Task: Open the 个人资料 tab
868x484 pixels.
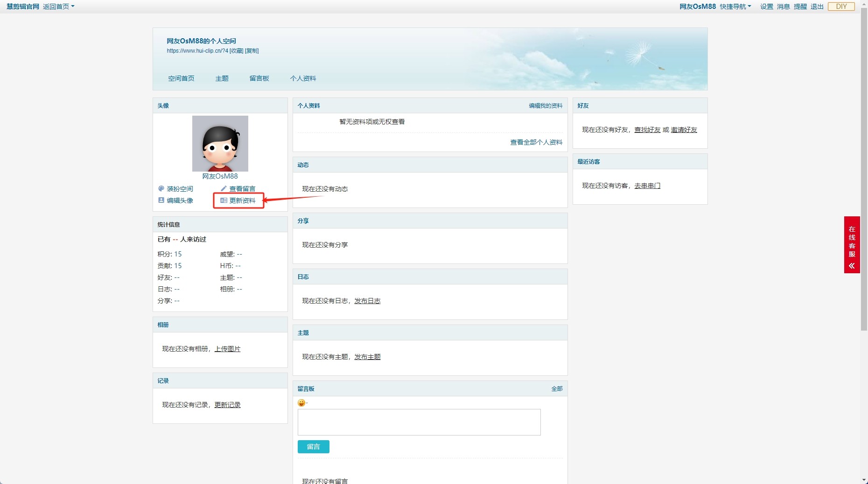Action: [x=303, y=78]
